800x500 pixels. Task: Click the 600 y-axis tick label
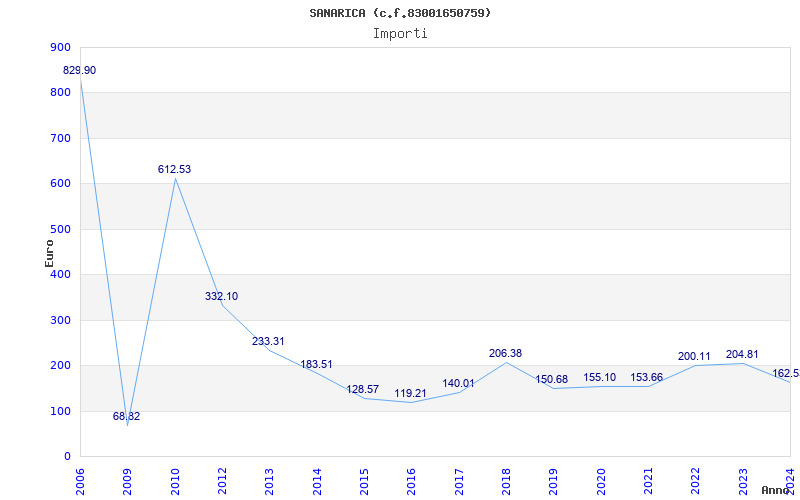pos(60,184)
